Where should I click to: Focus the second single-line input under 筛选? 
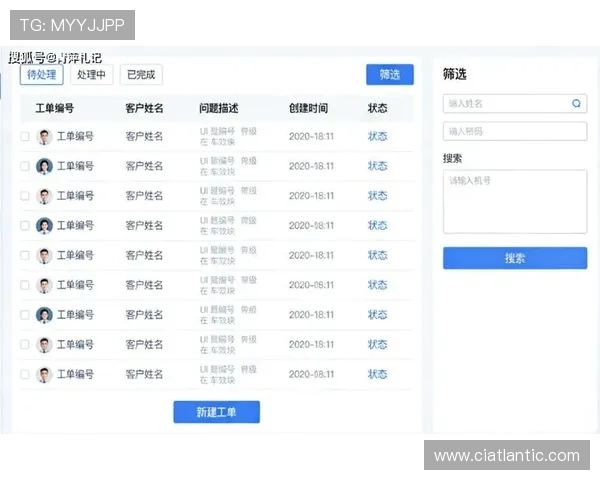coord(515,131)
